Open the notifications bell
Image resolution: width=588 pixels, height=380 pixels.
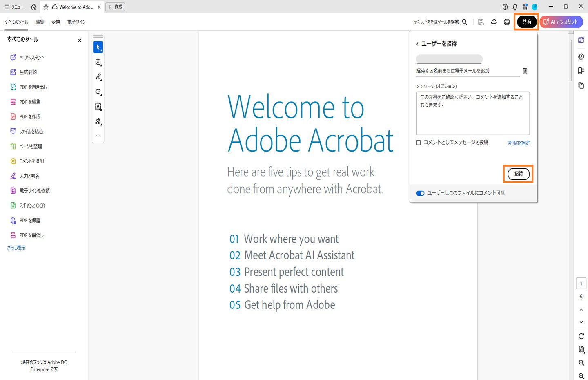(x=515, y=7)
